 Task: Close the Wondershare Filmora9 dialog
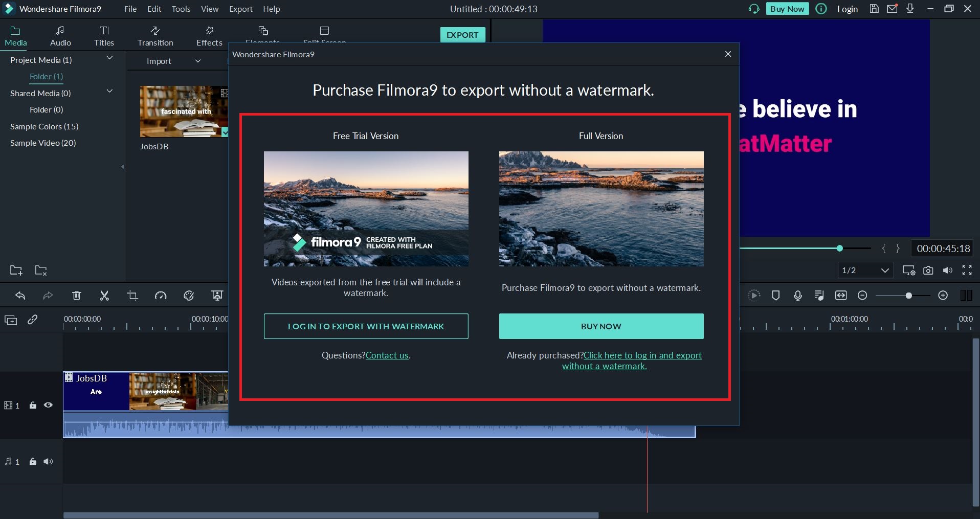point(728,54)
